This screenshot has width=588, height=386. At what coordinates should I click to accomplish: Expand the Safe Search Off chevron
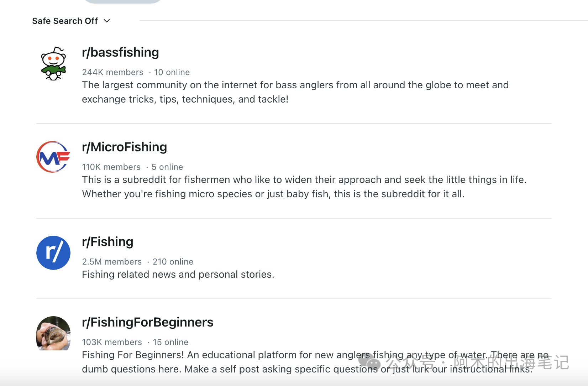[x=107, y=21]
